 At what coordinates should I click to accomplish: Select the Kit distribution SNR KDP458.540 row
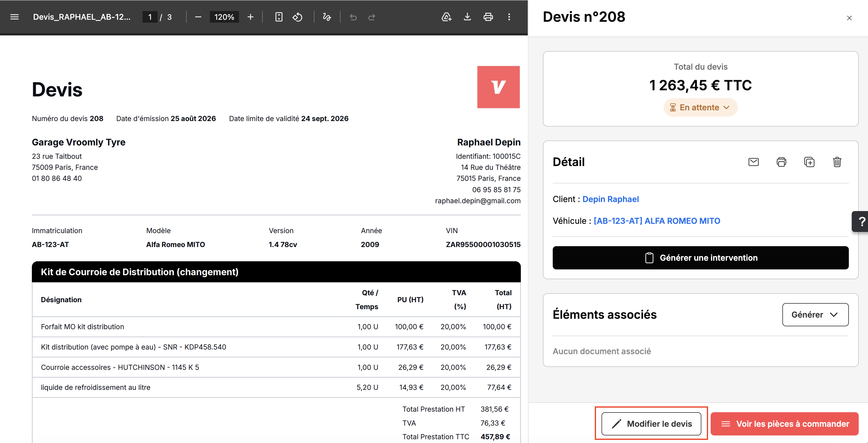point(276,347)
